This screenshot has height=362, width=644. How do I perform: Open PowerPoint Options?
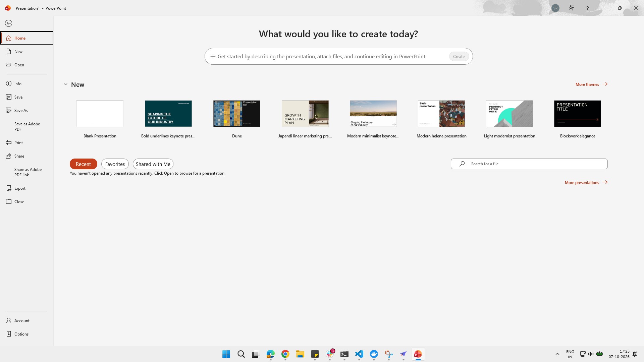[x=27, y=334]
